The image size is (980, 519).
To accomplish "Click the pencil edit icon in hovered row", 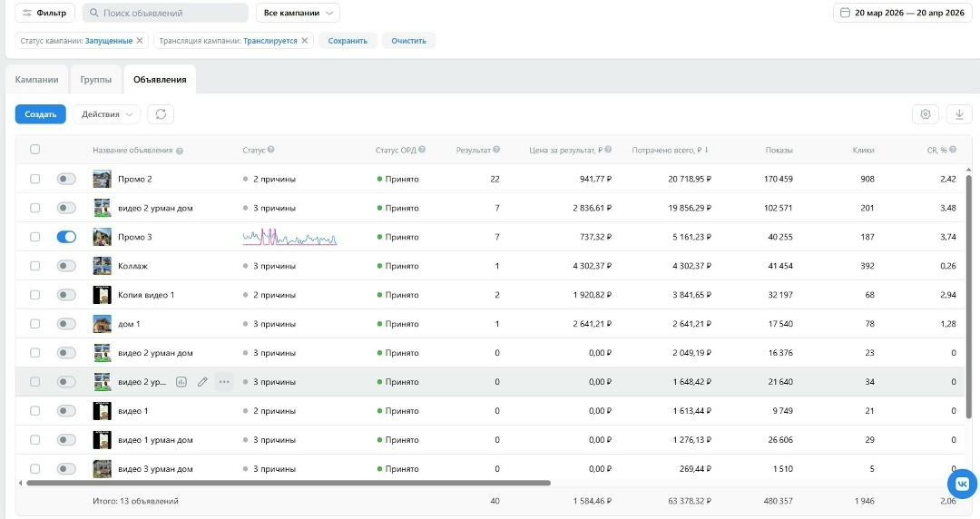I will [202, 381].
